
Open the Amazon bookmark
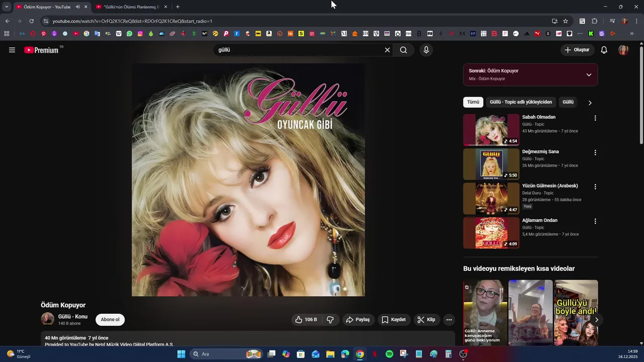pos(269,34)
